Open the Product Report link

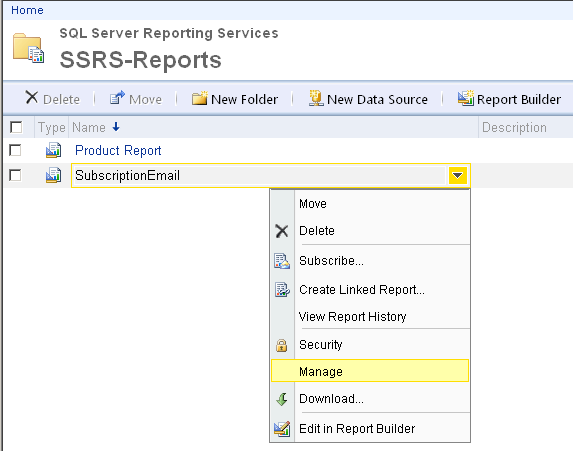(x=118, y=150)
